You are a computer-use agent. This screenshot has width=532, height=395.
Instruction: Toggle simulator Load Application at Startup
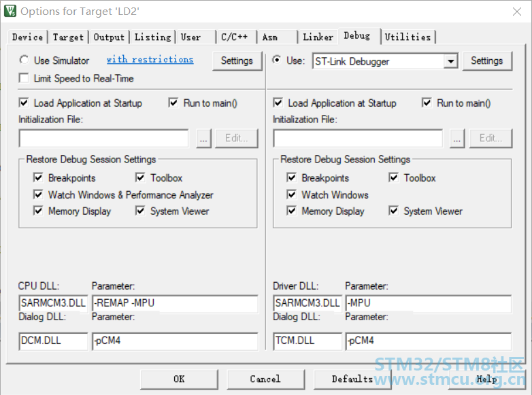[x=24, y=103]
